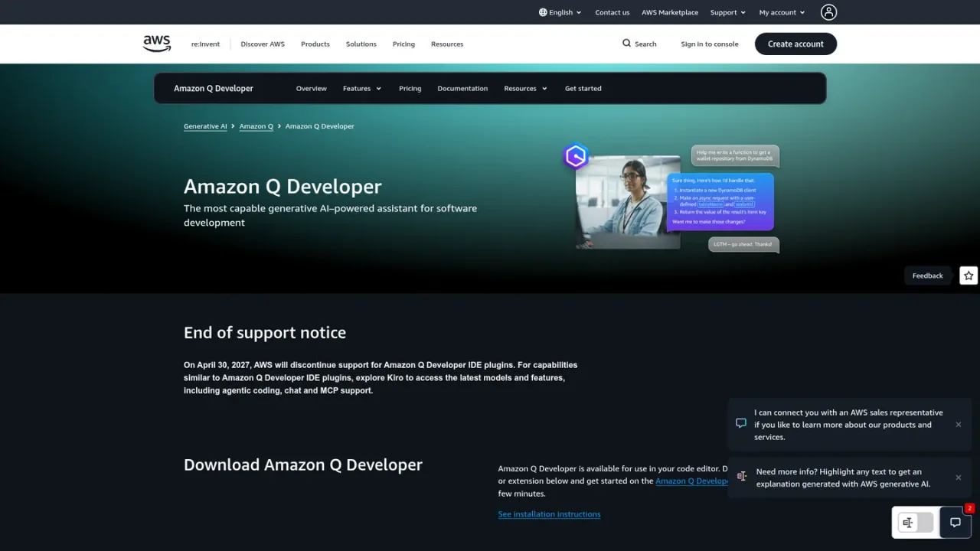
Task: Dismiss the sales representative notification
Action: (959, 425)
